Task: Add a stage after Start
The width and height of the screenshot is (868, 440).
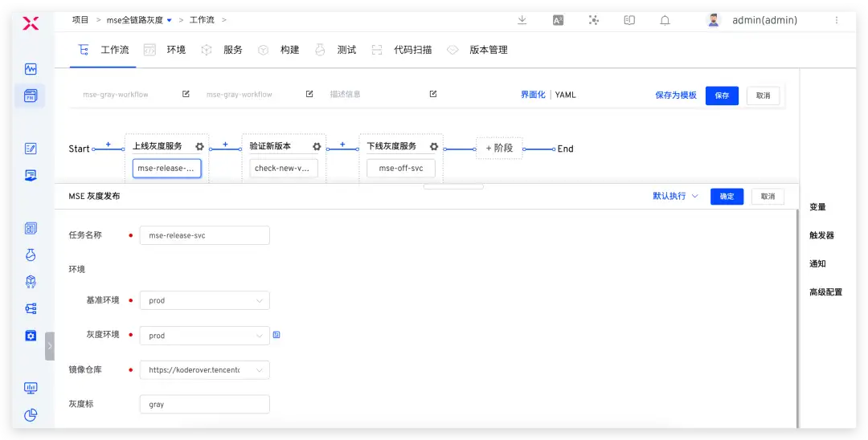Action: coord(108,145)
